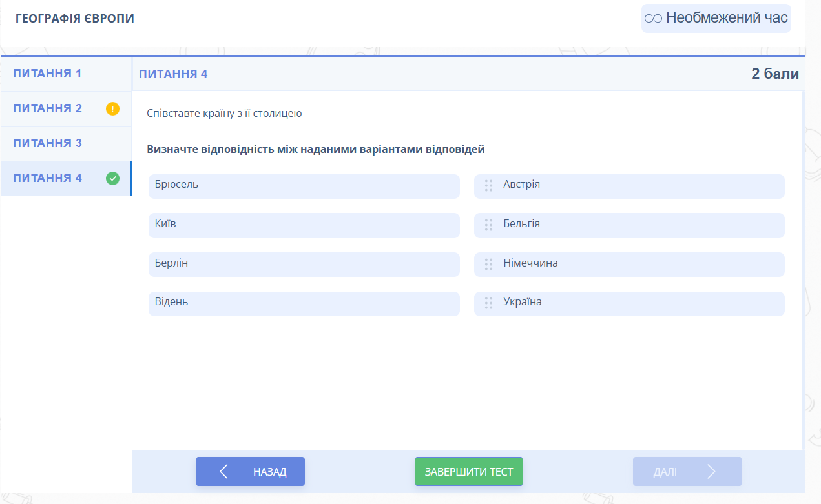Click the left chevron on the Назад button
The width and height of the screenshot is (821, 504).
(x=224, y=472)
